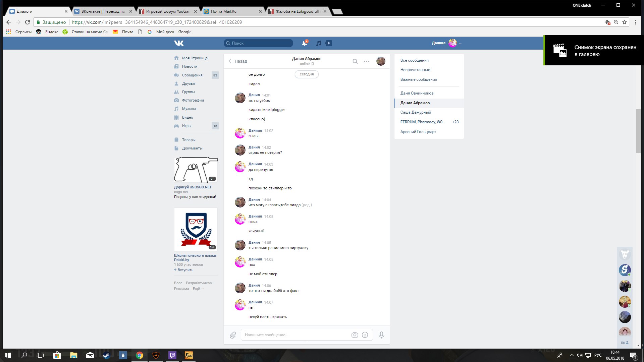Screen dimensions: 644x362
Task: Open the notifications bell
Action: click(304, 43)
